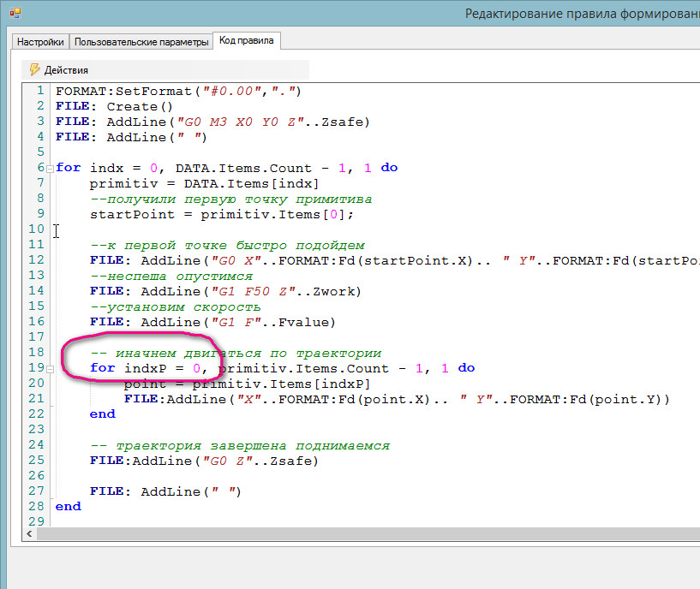The image size is (700, 589).
Task: Switch to the Настройки tab
Action: pos(40,42)
